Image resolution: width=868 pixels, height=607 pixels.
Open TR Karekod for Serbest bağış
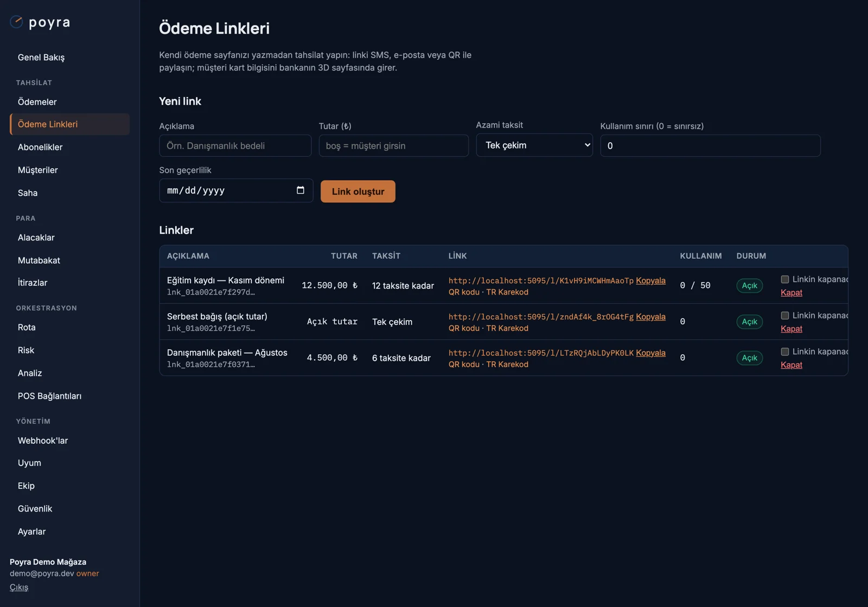tap(507, 328)
